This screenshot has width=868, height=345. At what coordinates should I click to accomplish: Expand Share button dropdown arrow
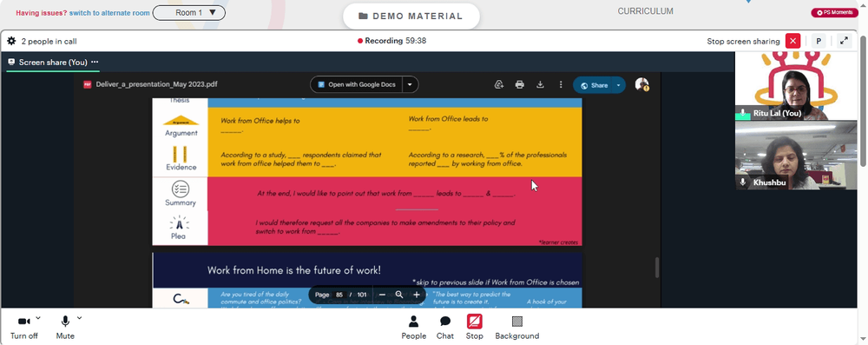618,85
